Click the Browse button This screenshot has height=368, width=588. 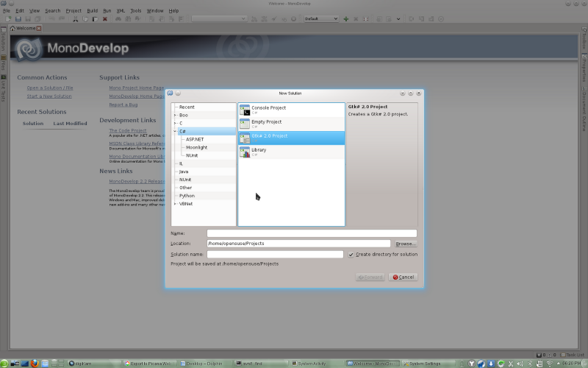[406, 244]
